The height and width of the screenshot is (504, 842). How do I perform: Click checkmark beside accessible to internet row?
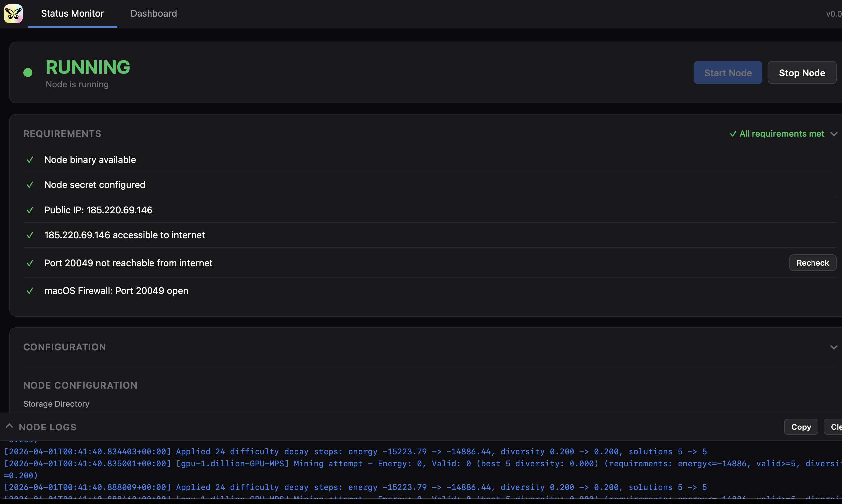click(x=30, y=235)
